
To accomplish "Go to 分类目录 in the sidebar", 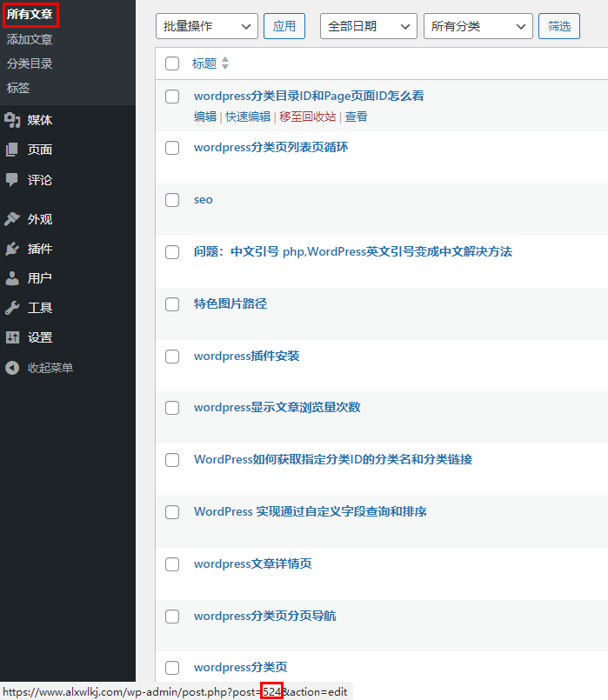I will click(x=30, y=63).
